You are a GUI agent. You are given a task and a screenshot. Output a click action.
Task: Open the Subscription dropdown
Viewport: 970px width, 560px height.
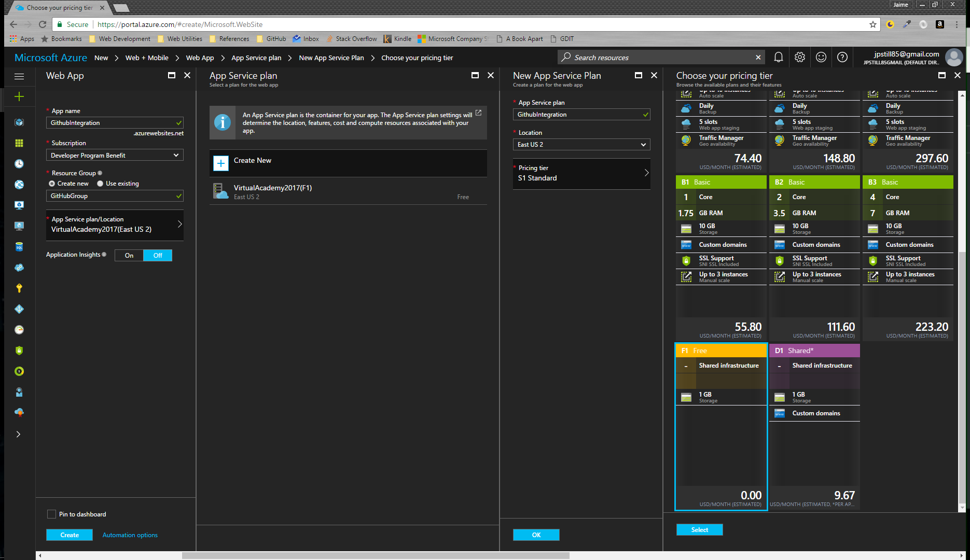click(x=115, y=156)
